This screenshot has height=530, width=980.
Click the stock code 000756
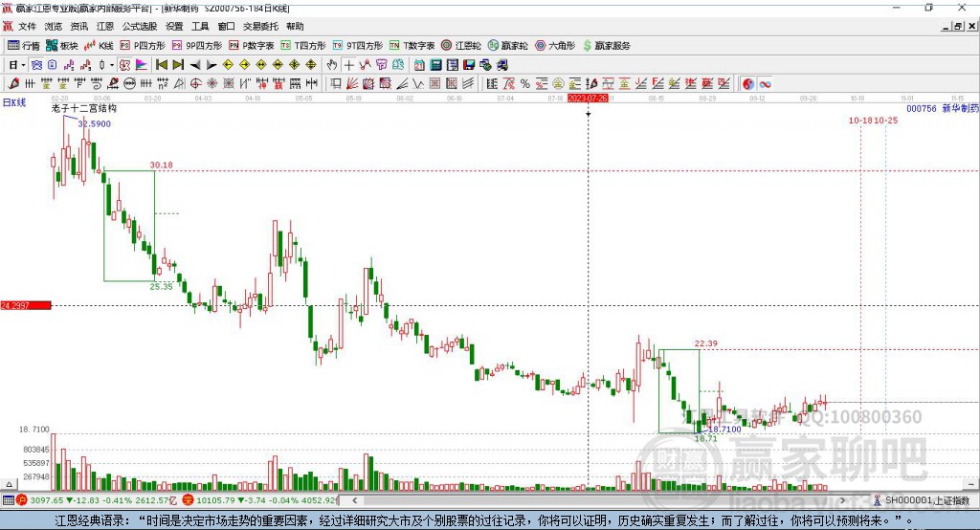[x=922, y=108]
